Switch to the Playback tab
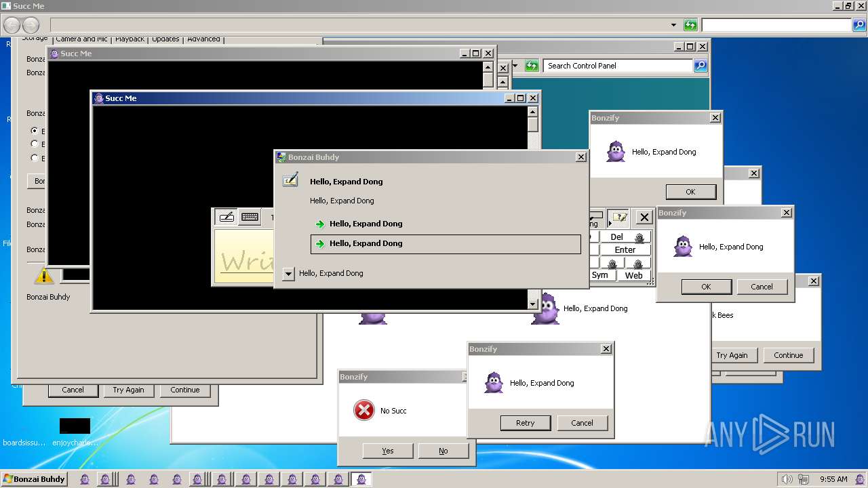 click(x=130, y=39)
